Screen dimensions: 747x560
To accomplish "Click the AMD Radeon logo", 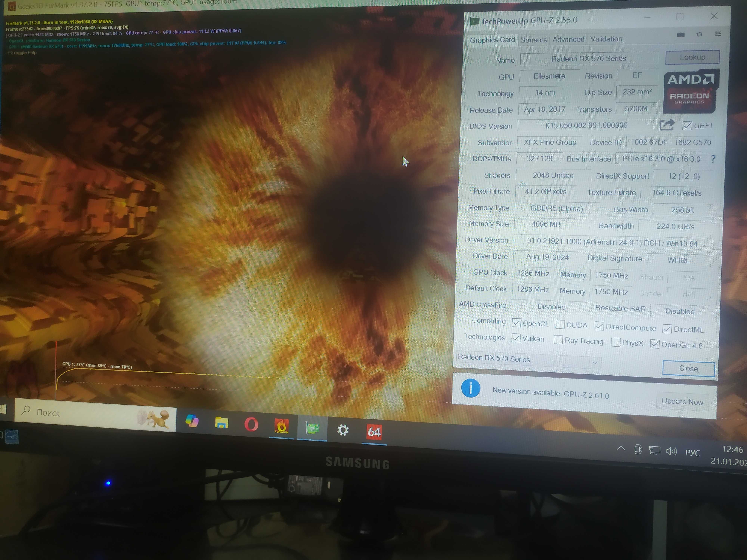I will (x=691, y=91).
